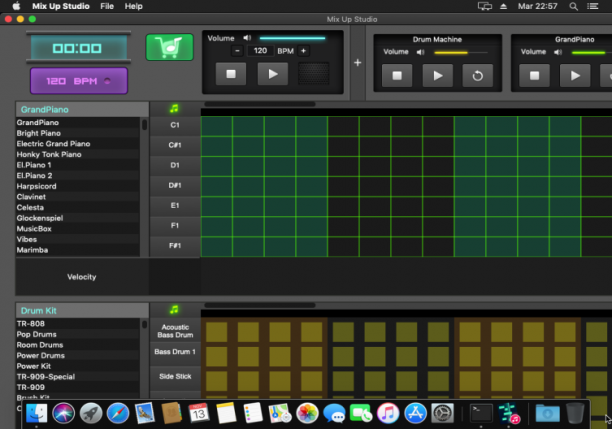The width and height of the screenshot is (612, 429).
Task: Select Harpsicord instrument
Action: point(77,186)
